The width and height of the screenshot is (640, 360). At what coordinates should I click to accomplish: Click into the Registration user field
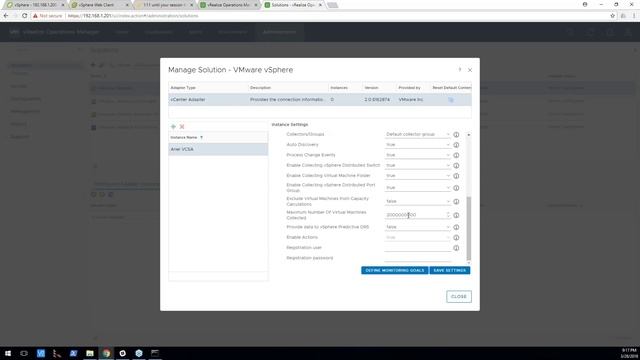pos(418,248)
